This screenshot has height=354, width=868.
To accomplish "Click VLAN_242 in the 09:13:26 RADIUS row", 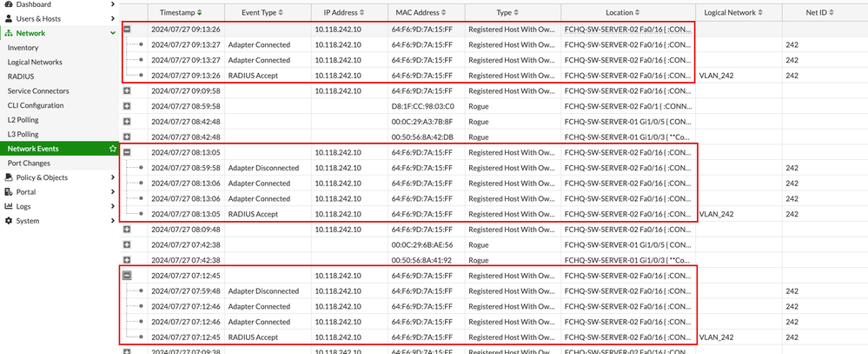I will pos(716,76).
